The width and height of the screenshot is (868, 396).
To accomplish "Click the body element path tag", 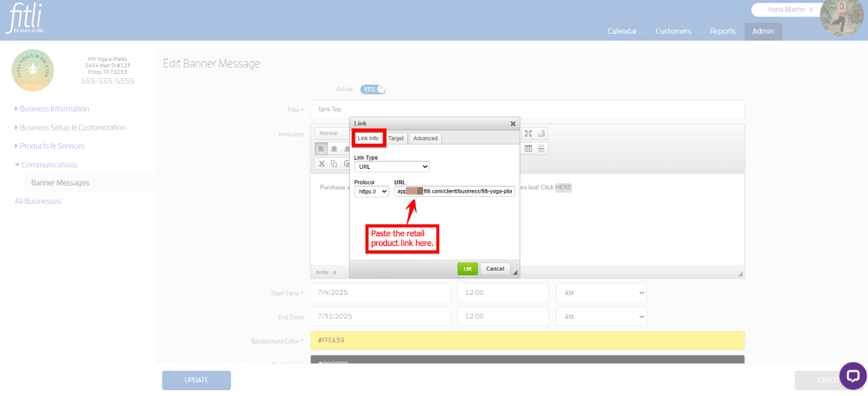I will (322, 272).
